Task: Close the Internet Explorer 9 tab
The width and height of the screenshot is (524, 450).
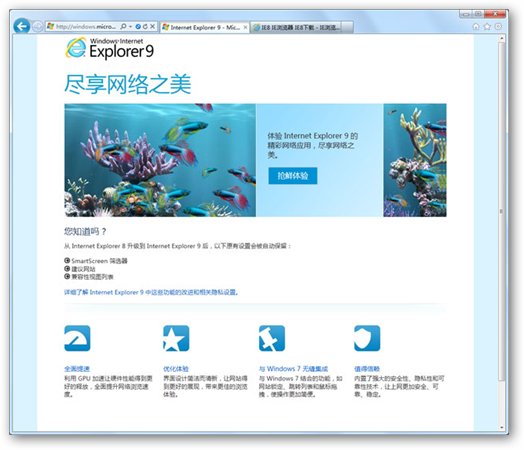Action: (x=245, y=28)
